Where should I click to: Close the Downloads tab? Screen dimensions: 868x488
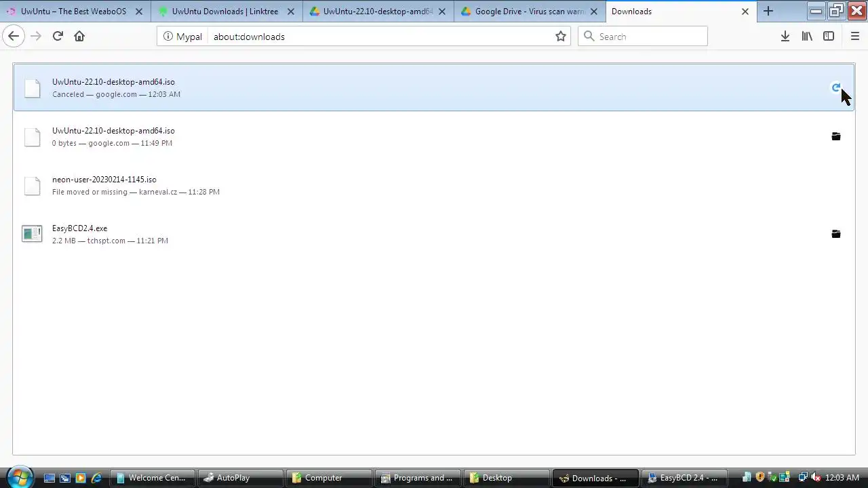745,12
